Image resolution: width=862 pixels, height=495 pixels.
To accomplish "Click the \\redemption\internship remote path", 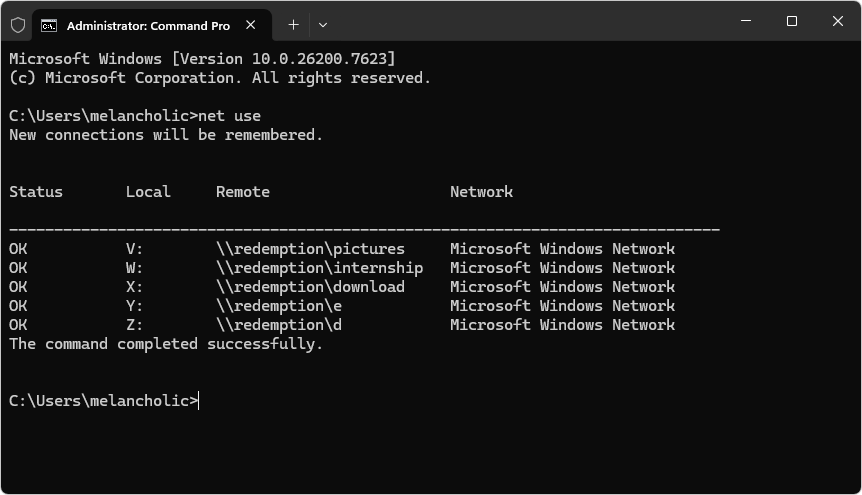I will tap(319, 268).
